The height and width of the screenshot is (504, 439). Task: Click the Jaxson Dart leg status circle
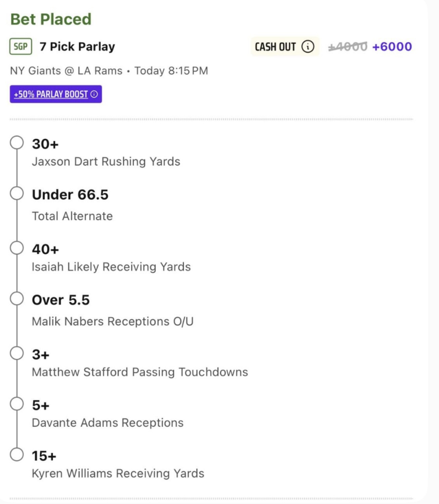pos(17,142)
